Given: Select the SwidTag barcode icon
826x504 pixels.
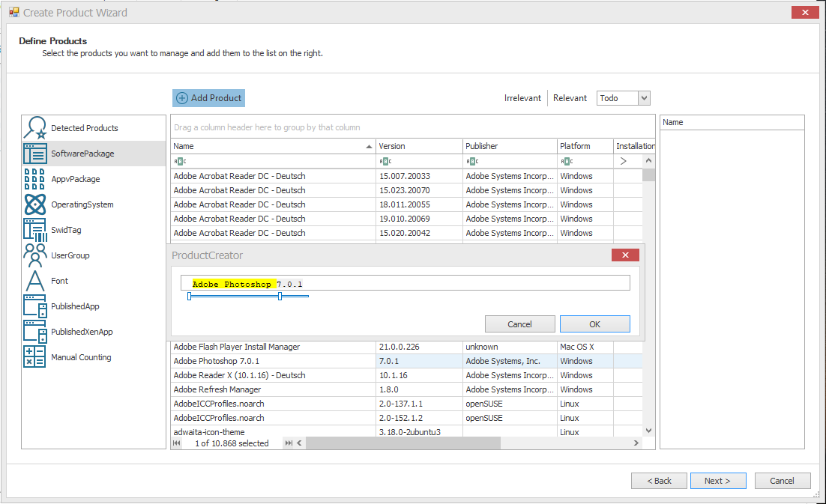Looking at the screenshot, I should (x=35, y=230).
